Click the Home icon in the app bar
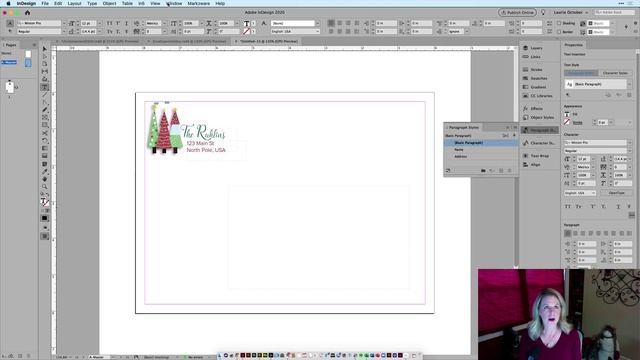Image resolution: width=640 pixels, height=360 pixels. [27, 13]
